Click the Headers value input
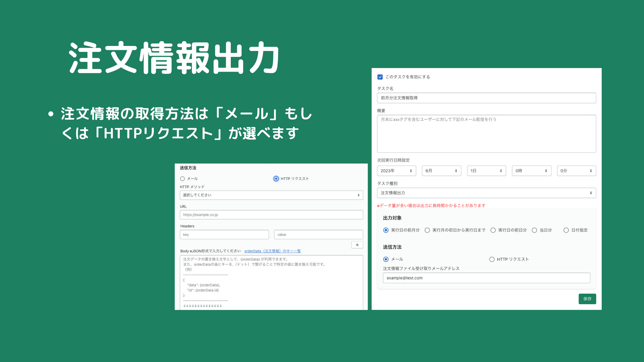Image resolution: width=644 pixels, height=362 pixels. pyautogui.click(x=318, y=234)
